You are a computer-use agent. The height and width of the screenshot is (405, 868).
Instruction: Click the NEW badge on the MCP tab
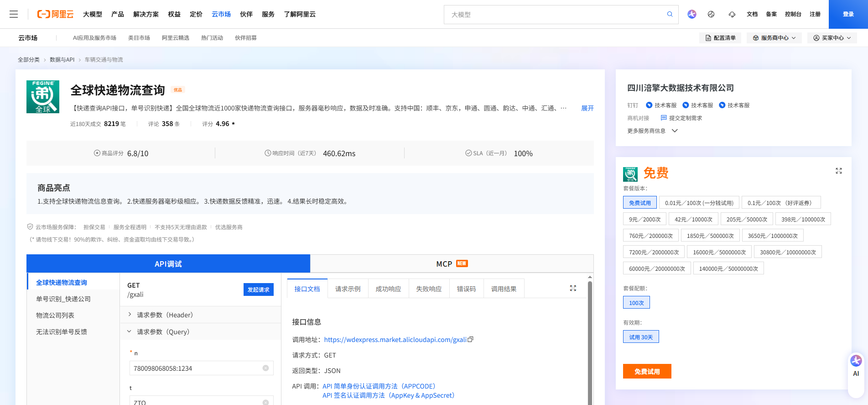(x=462, y=263)
